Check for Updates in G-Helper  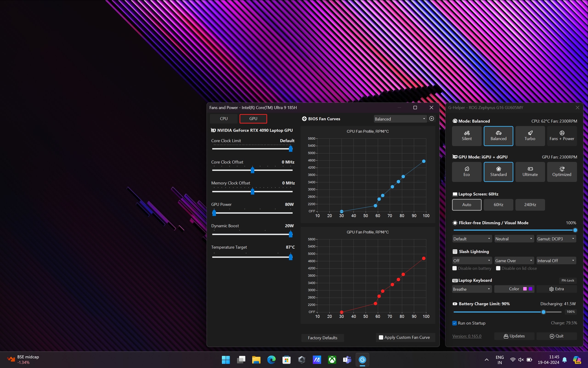pos(514,336)
